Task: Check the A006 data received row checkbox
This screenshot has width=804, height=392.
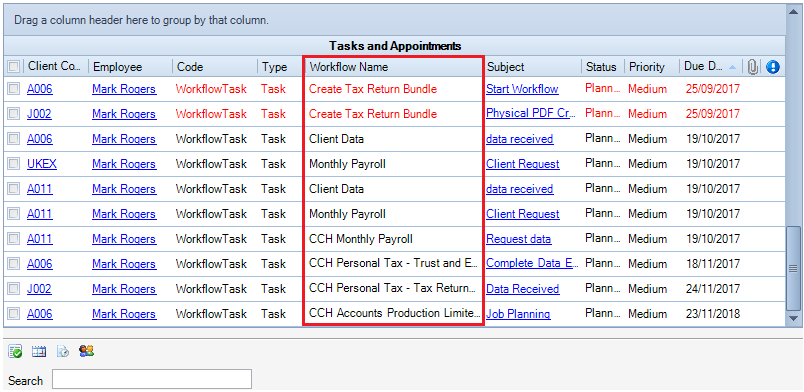Action: tap(14, 139)
